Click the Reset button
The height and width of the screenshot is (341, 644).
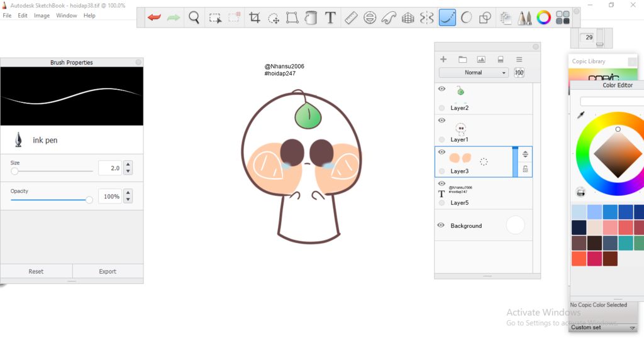point(36,271)
